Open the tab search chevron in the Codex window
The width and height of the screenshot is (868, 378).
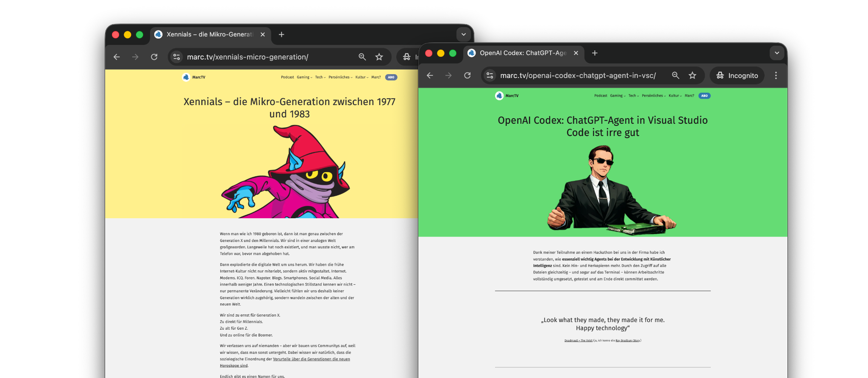(777, 53)
